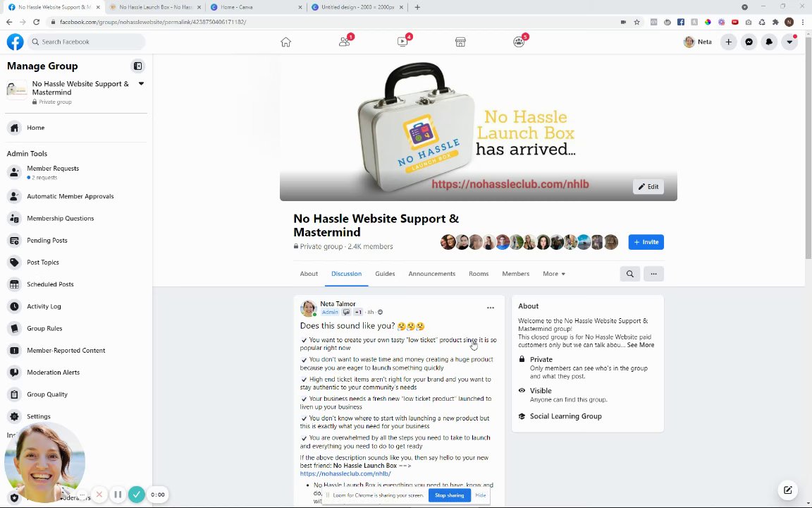Collapse the Manage Group sidebar
This screenshot has width=812, height=508.
click(x=137, y=66)
